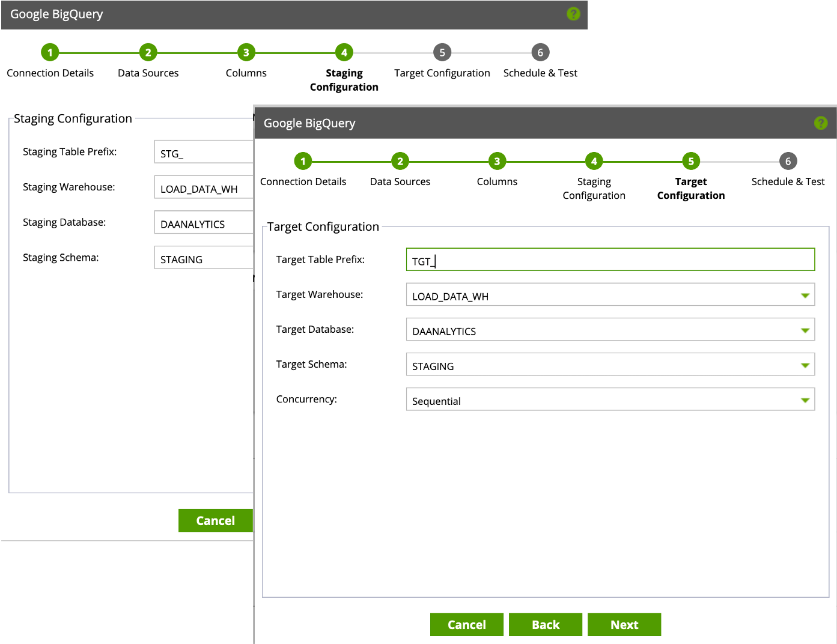The image size is (837, 644).
Task: Open Staging Database combo box in back window
Action: click(x=204, y=222)
